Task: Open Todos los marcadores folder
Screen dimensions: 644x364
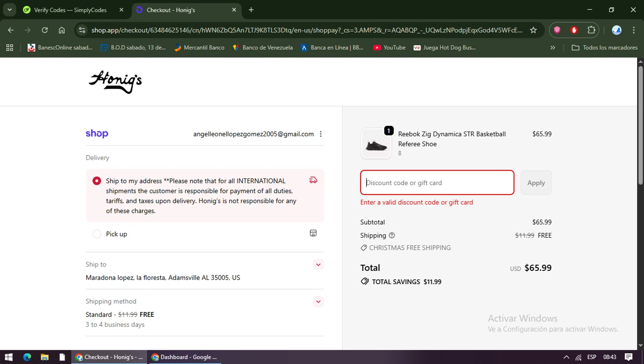Action: (605, 48)
